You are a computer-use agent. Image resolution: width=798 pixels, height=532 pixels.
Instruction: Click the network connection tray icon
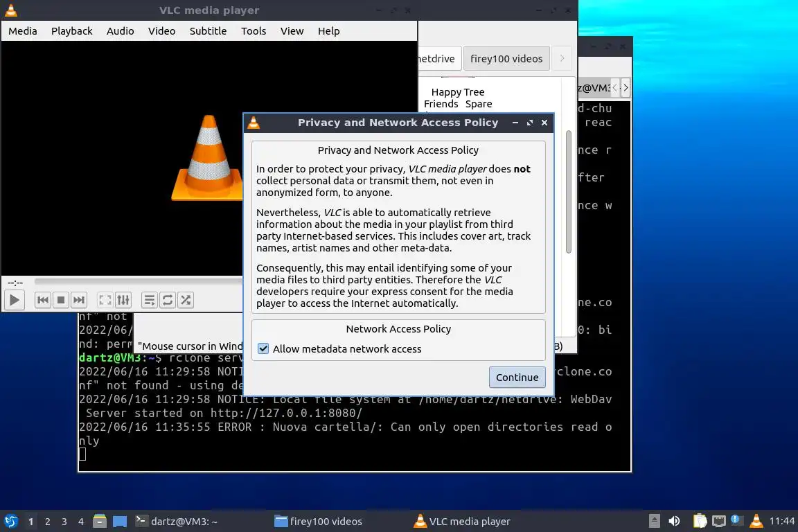click(718, 521)
